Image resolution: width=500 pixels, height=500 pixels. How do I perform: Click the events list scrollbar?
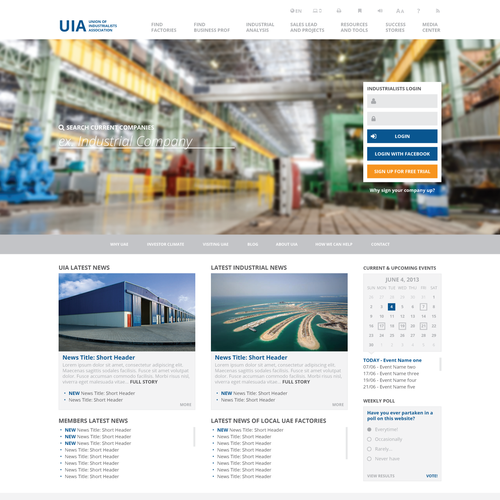[x=440, y=364]
